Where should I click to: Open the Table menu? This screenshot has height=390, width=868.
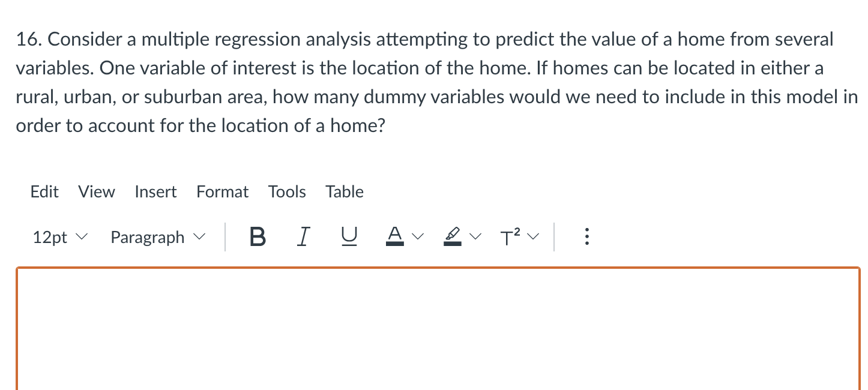tap(344, 191)
